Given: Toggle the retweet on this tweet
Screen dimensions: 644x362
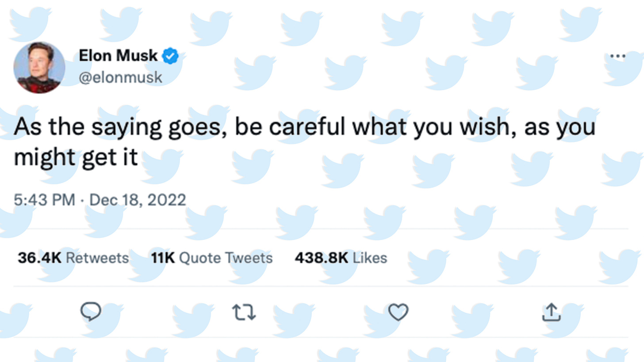Looking at the screenshot, I should pyautogui.click(x=244, y=312).
